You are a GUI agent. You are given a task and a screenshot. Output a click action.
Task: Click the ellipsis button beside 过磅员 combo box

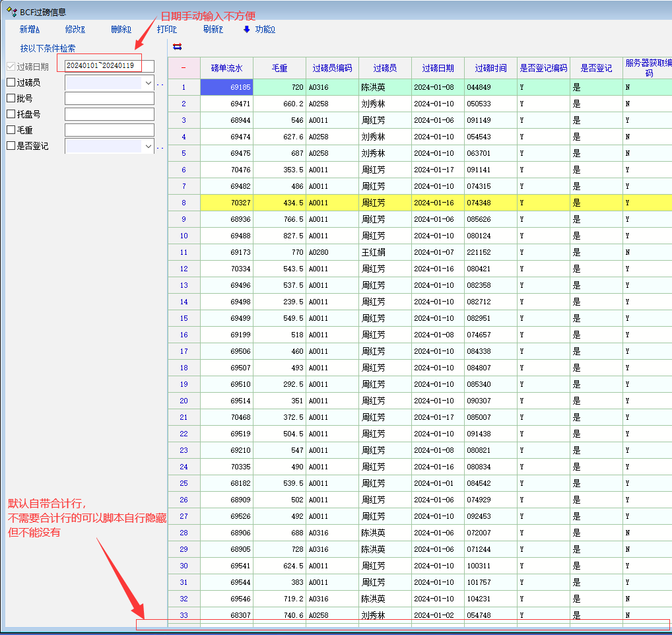coord(160,83)
